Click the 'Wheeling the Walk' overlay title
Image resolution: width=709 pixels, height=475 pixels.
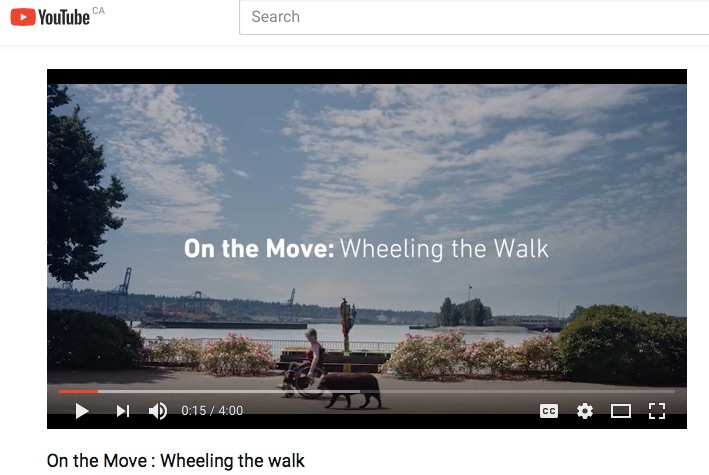point(444,249)
